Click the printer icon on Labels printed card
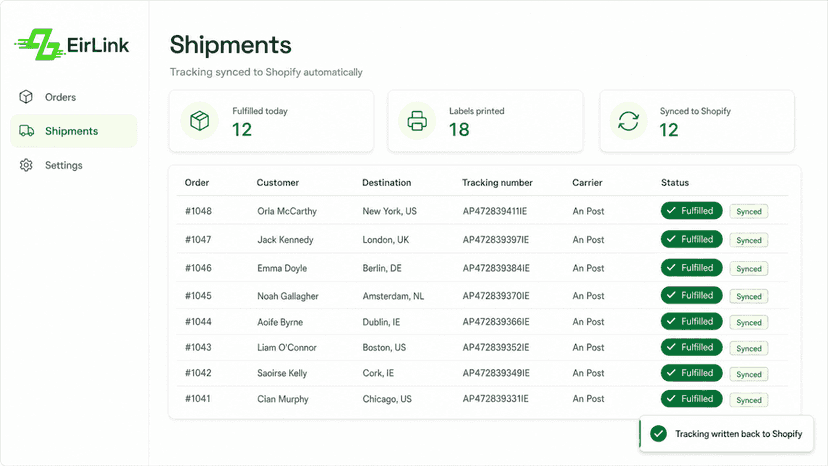 [x=417, y=121]
